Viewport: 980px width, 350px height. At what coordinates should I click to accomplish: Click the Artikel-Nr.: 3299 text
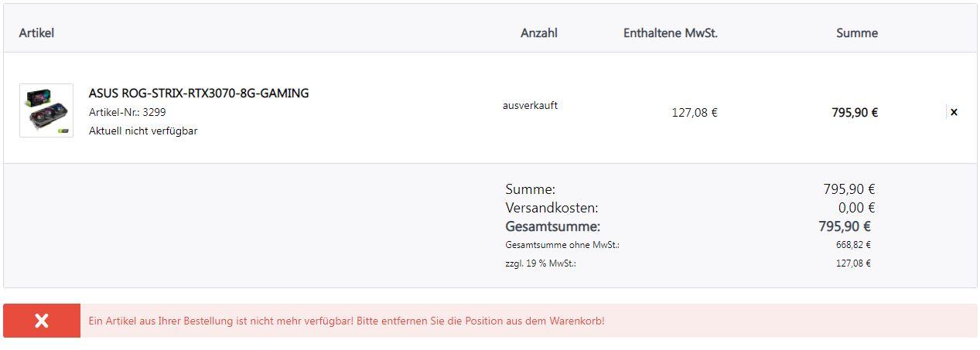pyautogui.click(x=128, y=112)
